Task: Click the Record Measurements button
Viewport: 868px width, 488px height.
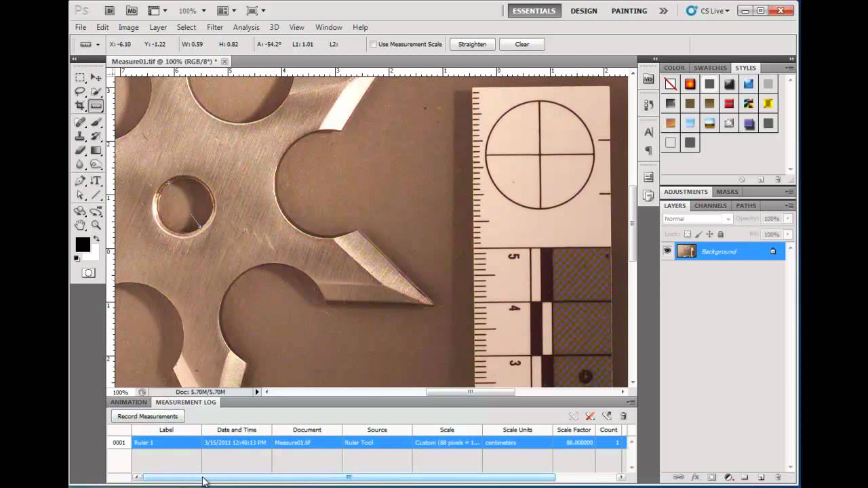Action: point(148,416)
